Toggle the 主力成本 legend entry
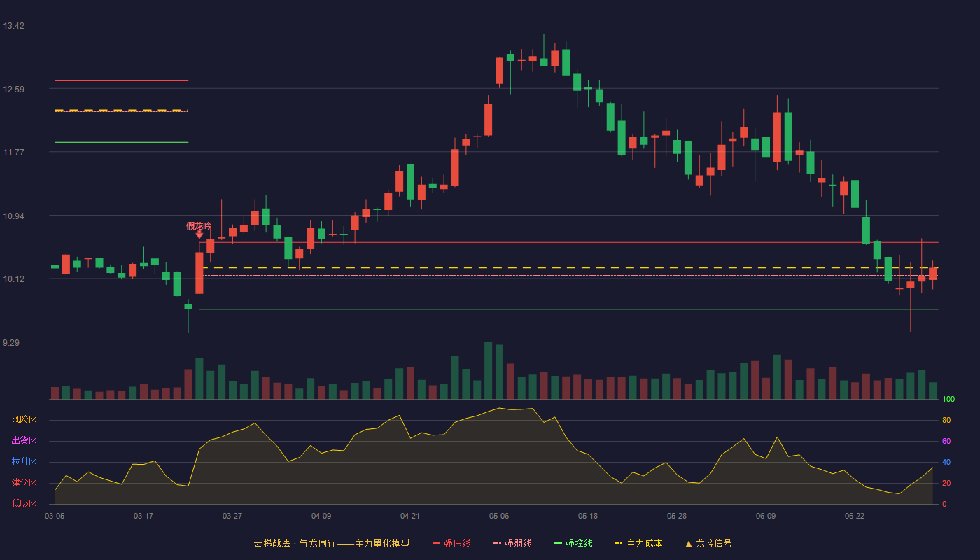 (x=638, y=543)
